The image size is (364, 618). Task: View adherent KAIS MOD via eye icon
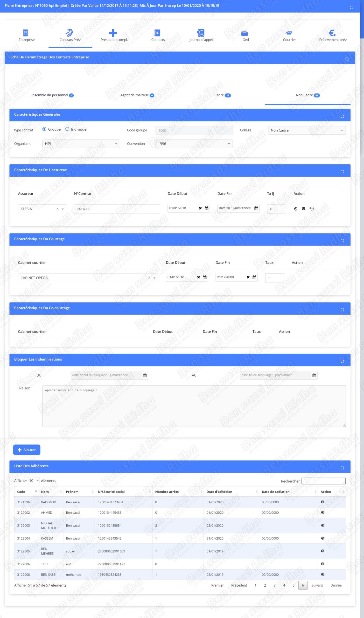click(x=322, y=502)
